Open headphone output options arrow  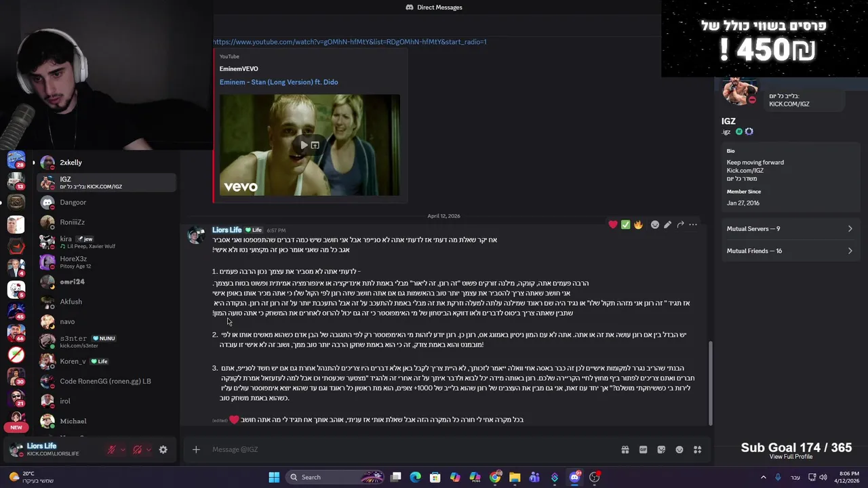(148, 449)
